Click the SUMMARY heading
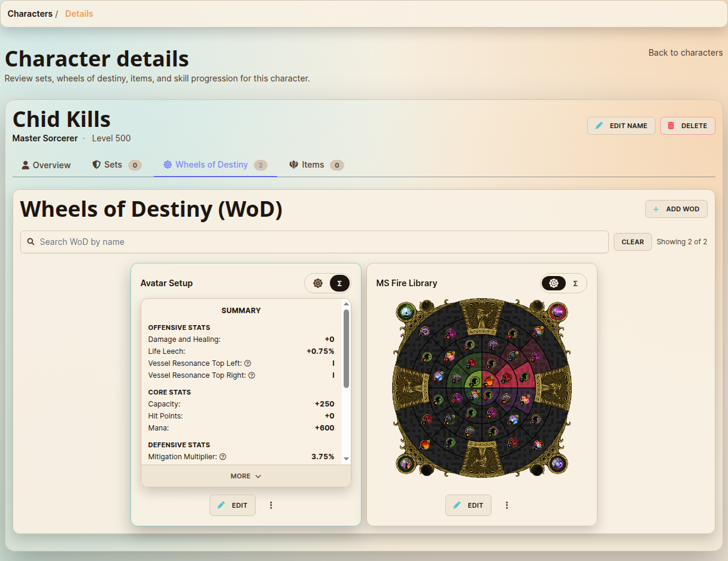The image size is (728, 561). tap(241, 311)
